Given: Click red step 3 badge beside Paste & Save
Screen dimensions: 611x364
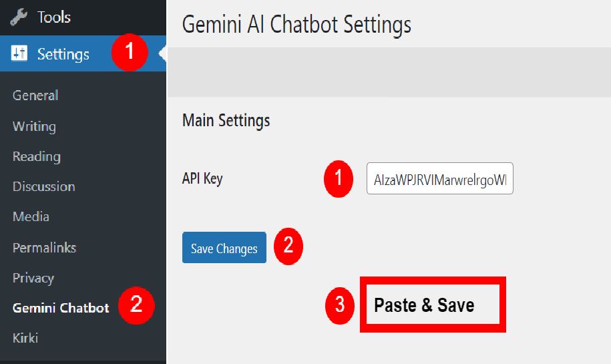Looking at the screenshot, I should (x=340, y=305).
